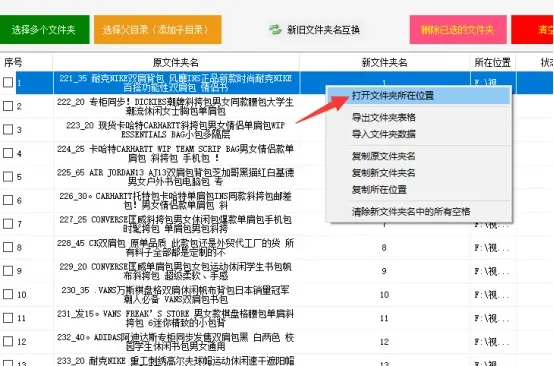554x366 pixels.
Task: Choose 打开文件夹所在位置 in context menu
Action: pos(419,96)
